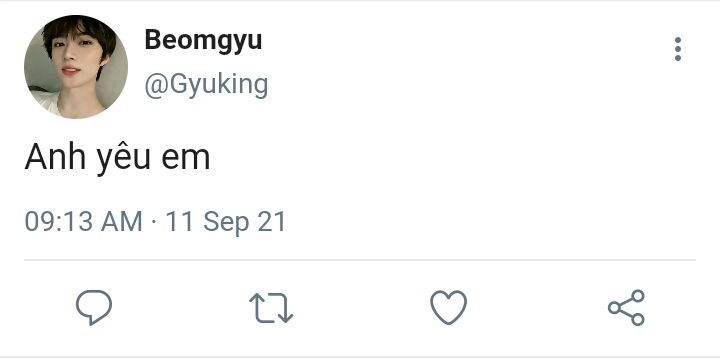Viewport: 720px width, 361px height.
Task: Toggle the heart to favorite this tweet
Action: pos(449,307)
